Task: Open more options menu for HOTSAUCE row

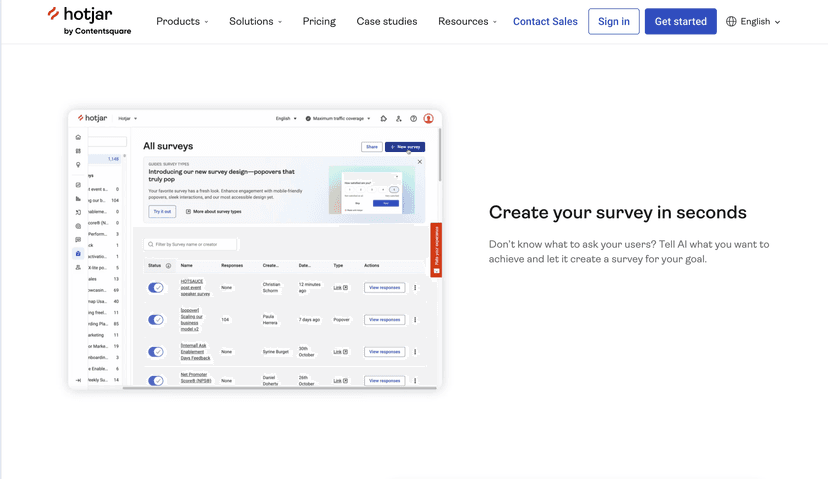Action: (415, 287)
